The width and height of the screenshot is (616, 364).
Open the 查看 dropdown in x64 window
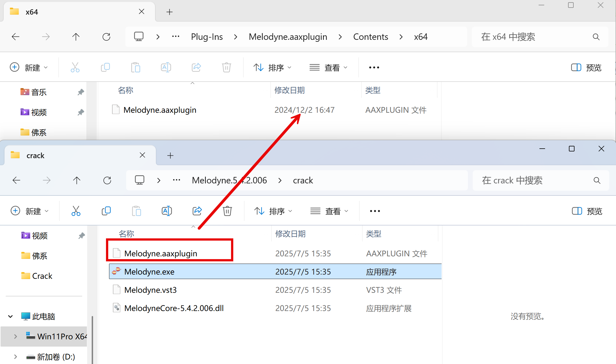point(328,68)
